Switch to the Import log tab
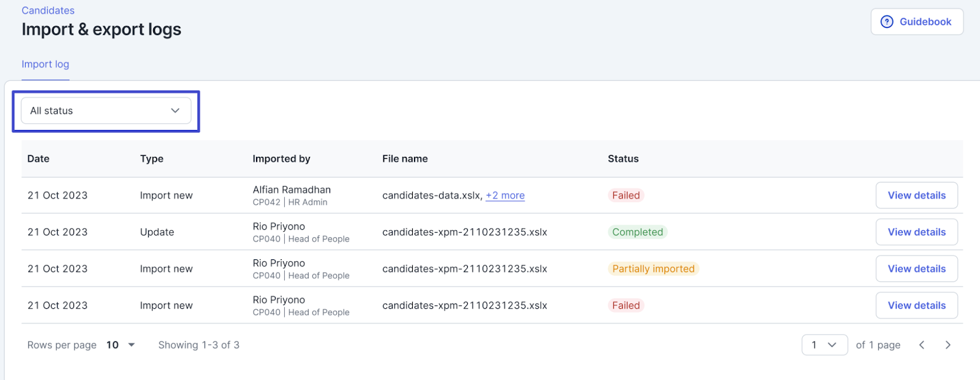Image resolution: width=980 pixels, height=380 pixels. [45, 64]
